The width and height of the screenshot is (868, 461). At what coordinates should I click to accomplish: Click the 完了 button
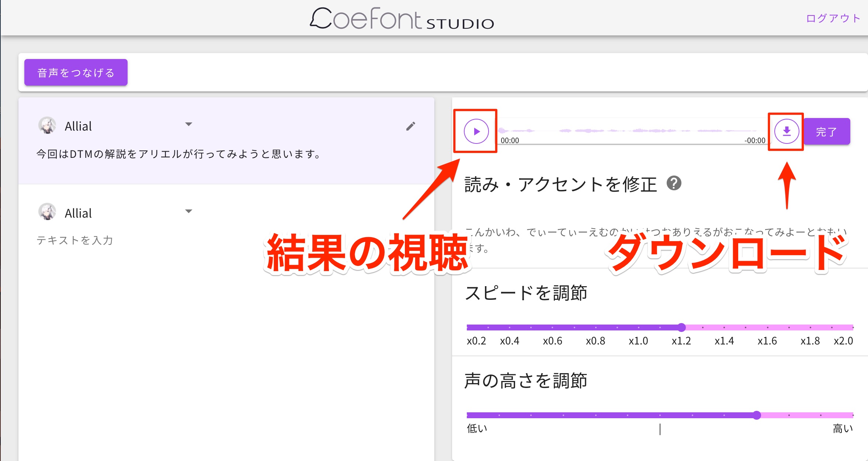pos(827,131)
